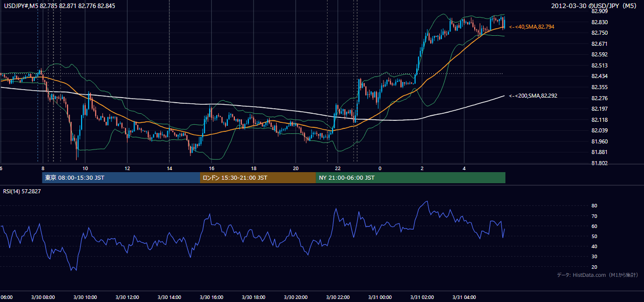Image resolution: width=644 pixels, height=302 pixels.
Task: Click hour label 18 under the price chart
Action: tap(254, 169)
